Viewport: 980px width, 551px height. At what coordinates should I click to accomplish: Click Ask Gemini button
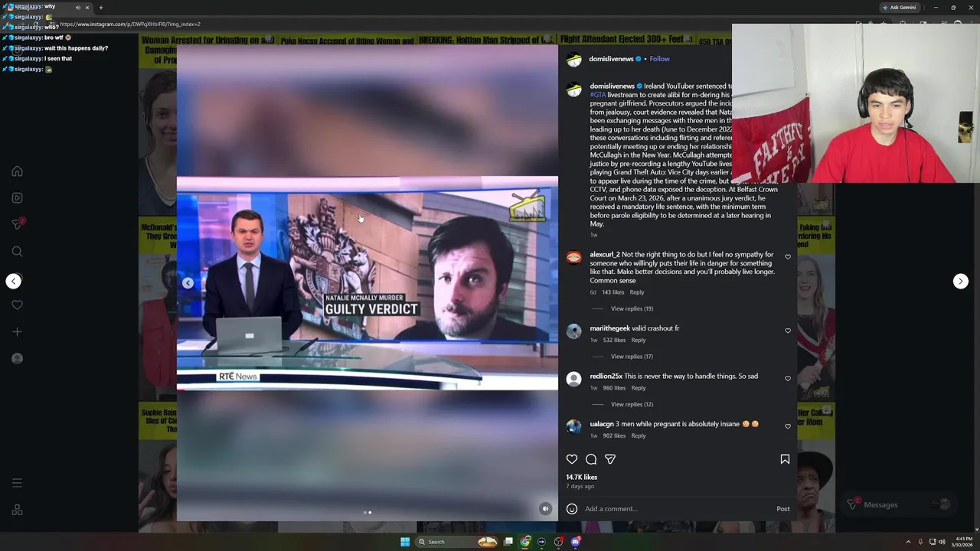[899, 8]
